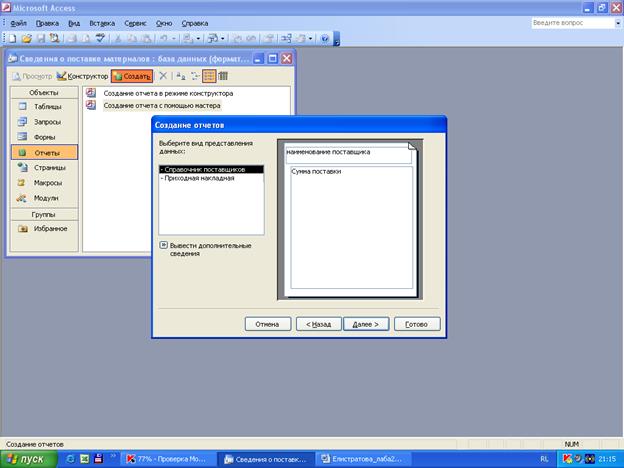Screen dimensions: 624x468
Task: Switch to '77% - Проверка' taskbar button
Action: point(169,459)
